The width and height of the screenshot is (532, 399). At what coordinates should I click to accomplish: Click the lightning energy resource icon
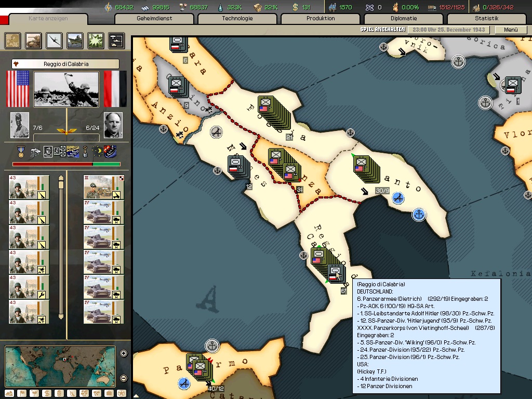(109, 7)
